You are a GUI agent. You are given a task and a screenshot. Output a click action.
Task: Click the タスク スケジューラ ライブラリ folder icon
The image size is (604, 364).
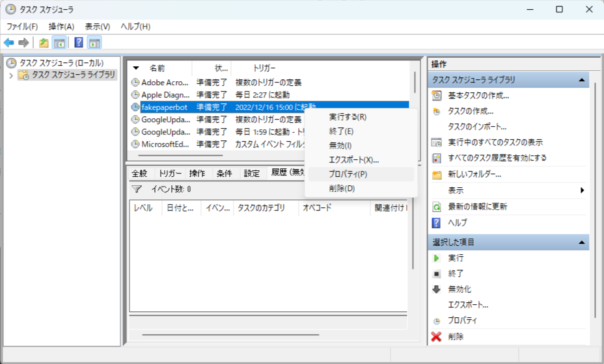[23, 75]
